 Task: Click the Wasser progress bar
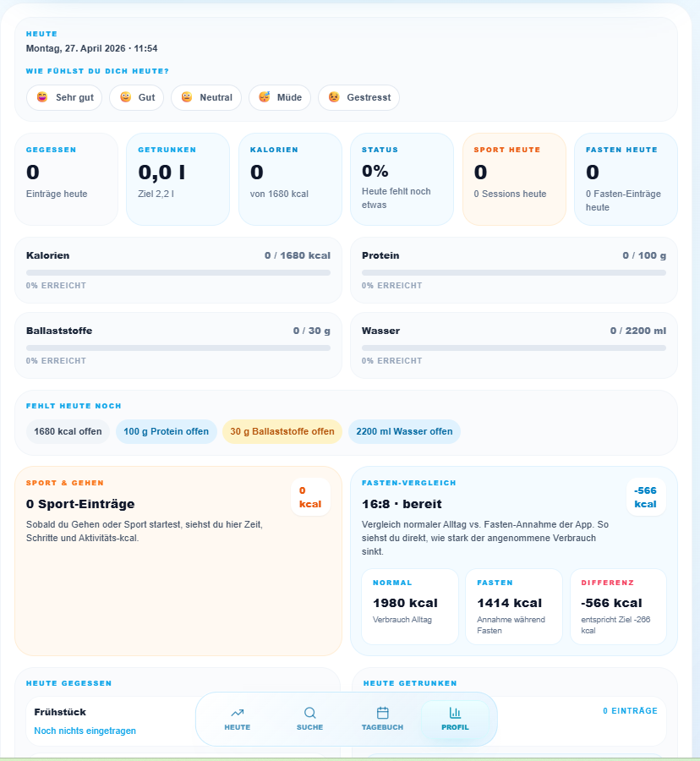tap(513, 348)
